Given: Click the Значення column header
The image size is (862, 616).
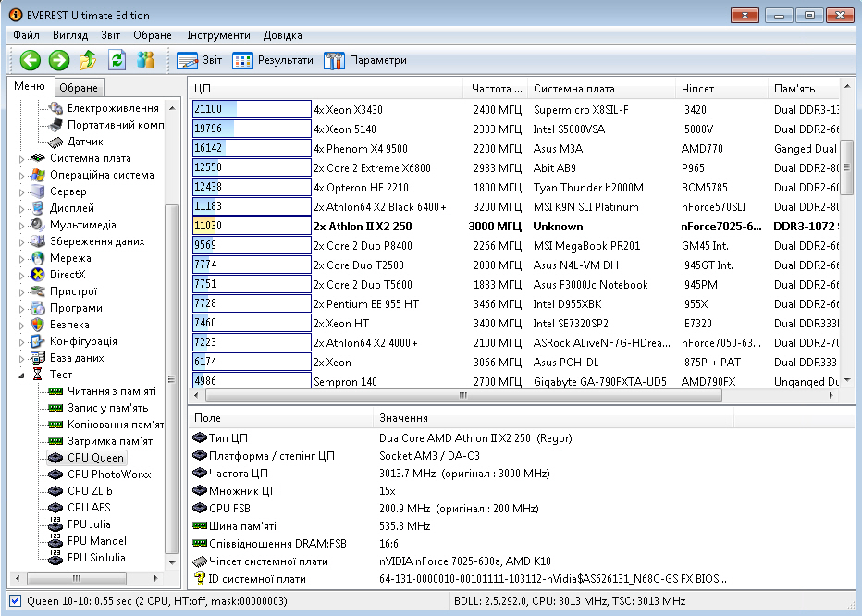Looking at the screenshot, I should pos(554,417).
